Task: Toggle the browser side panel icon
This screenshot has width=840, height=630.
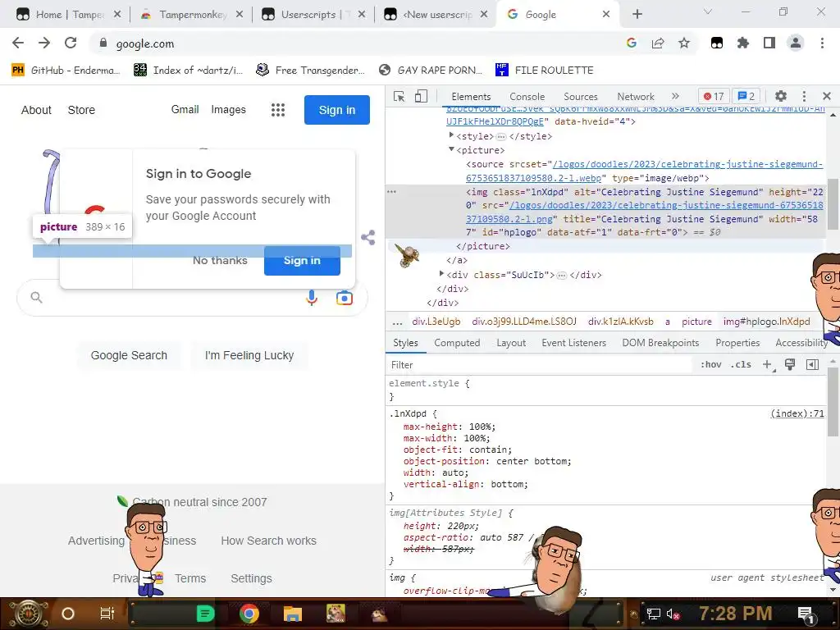Action: tap(769, 43)
